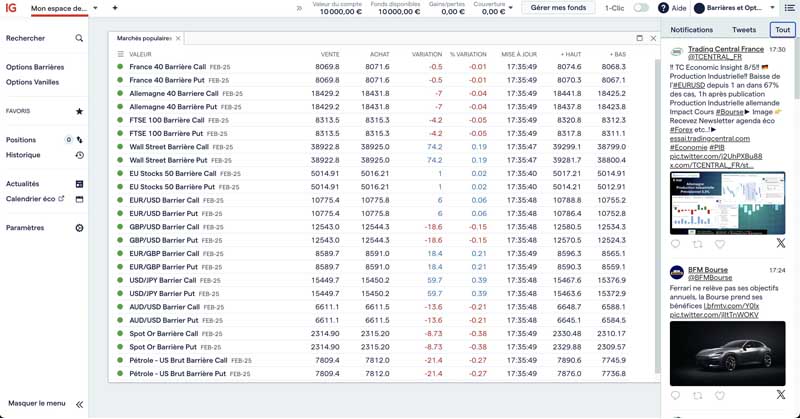Click Masquer le menu

37,403
